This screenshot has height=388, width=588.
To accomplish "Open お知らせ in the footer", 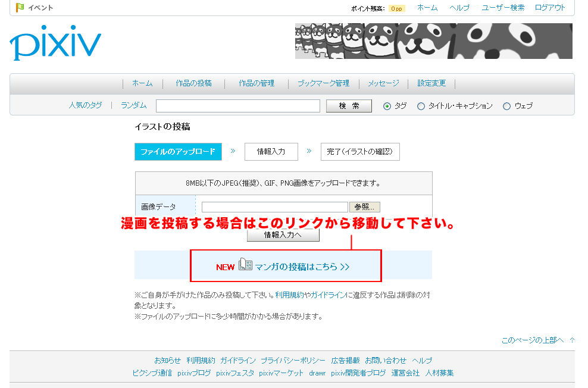I will pos(167,360).
